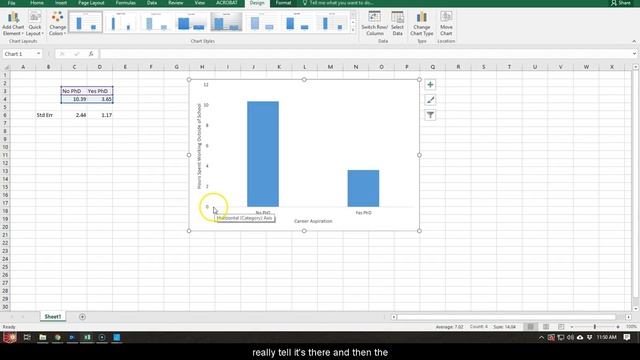Viewport: 640px width, 360px height.
Task: Select column header A
Action: click(x=23, y=67)
